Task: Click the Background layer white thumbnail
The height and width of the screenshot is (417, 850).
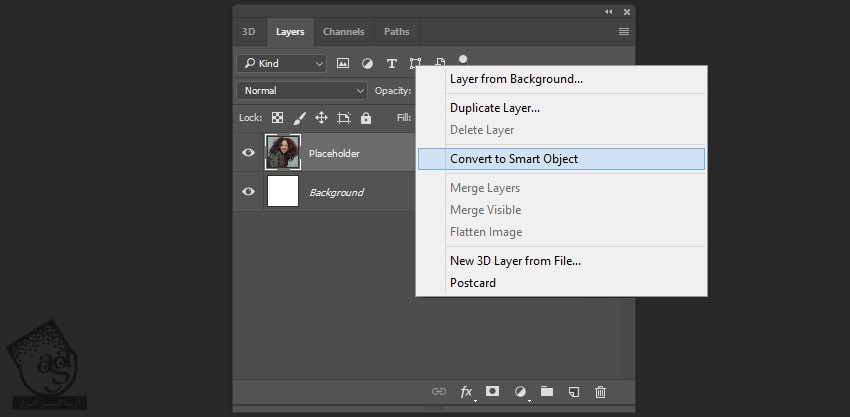Action: point(283,191)
